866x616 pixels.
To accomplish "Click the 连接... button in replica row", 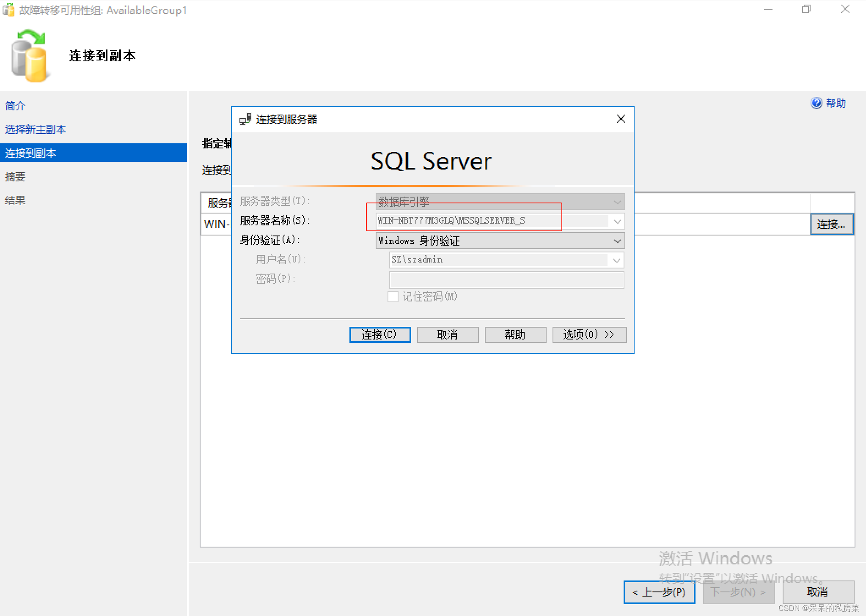I will tap(831, 224).
